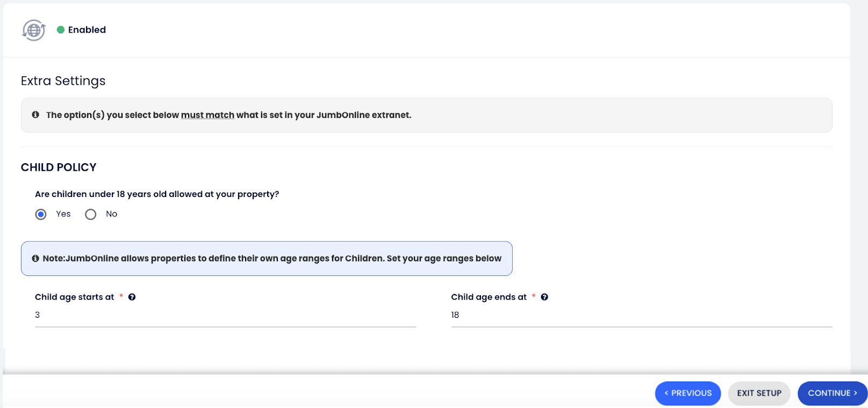Open help tooltip for Child age starts at
This screenshot has height=408, width=868.
click(132, 297)
